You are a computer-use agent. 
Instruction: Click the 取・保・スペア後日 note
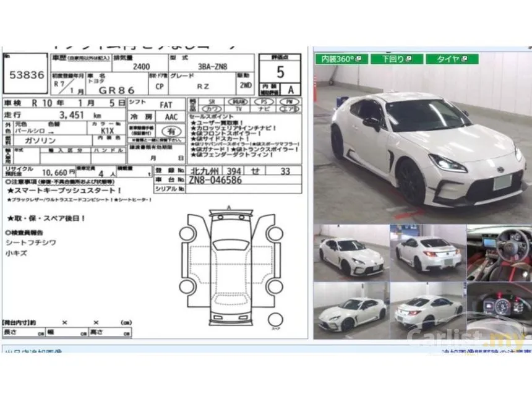pos(46,218)
